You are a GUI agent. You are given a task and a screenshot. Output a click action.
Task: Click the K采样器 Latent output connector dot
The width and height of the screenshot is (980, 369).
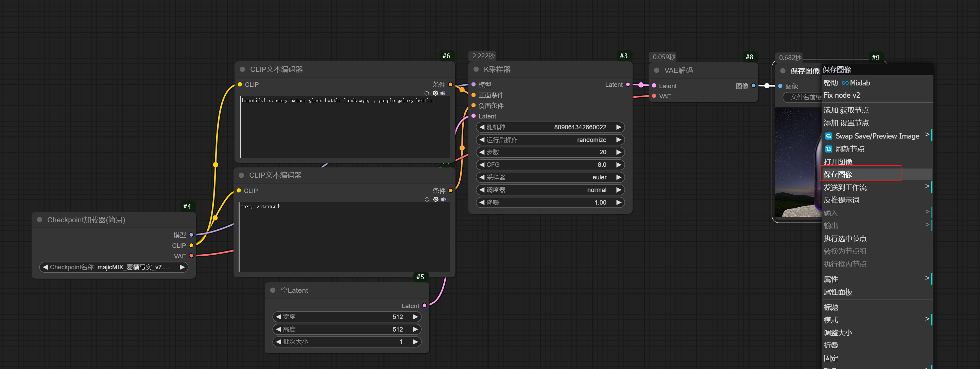coord(628,84)
